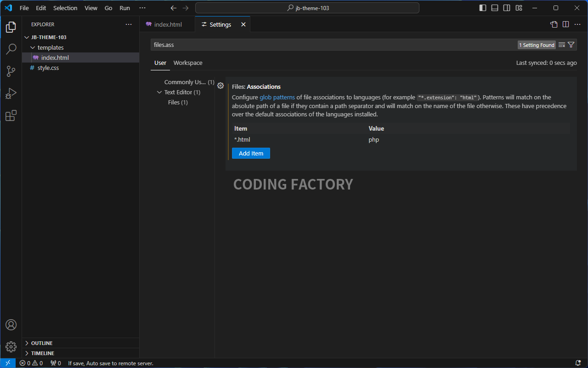
Task: Open the Accounts icon above the gear
Action: (11, 324)
